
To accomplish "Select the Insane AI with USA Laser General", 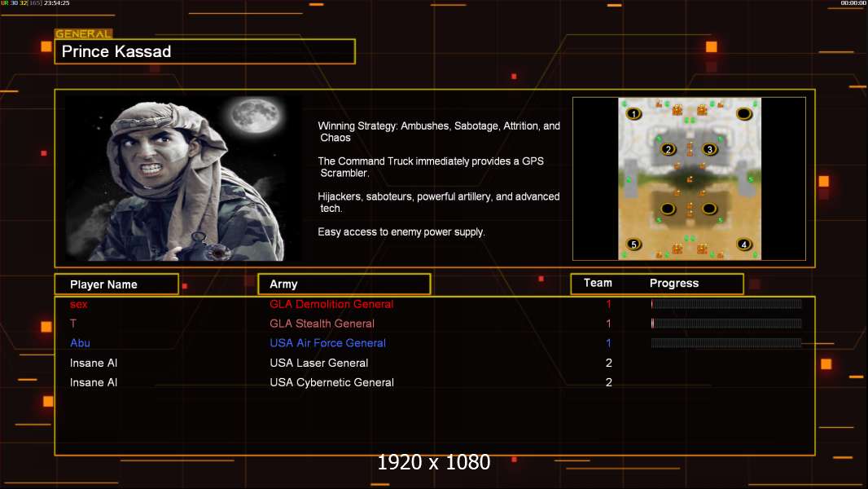I will tap(94, 363).
